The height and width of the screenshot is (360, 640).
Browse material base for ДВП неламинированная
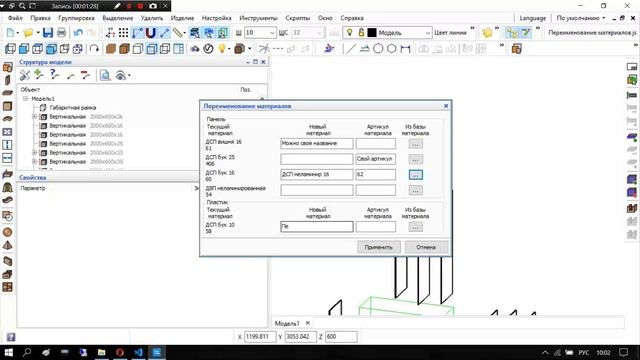tap(416, 190)
